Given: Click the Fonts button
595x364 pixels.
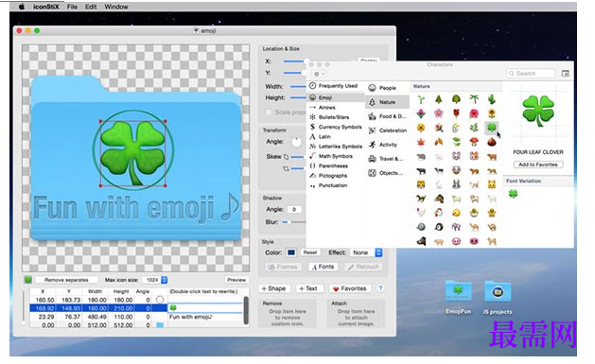Looking at the screenshot, I should point(323,267).
